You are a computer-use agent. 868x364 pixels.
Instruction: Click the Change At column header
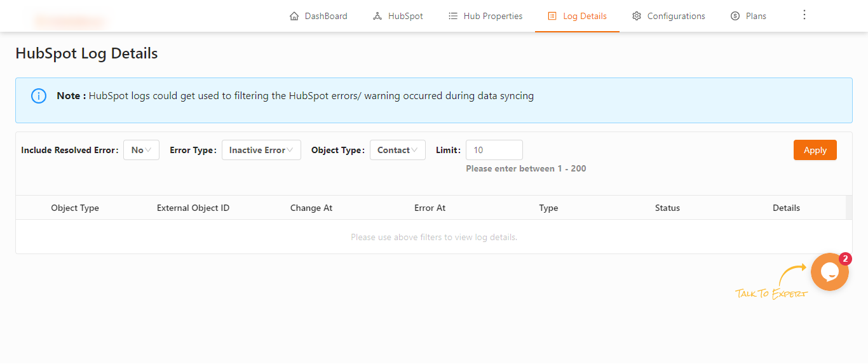pyautogui.click(x=311, y=208)
